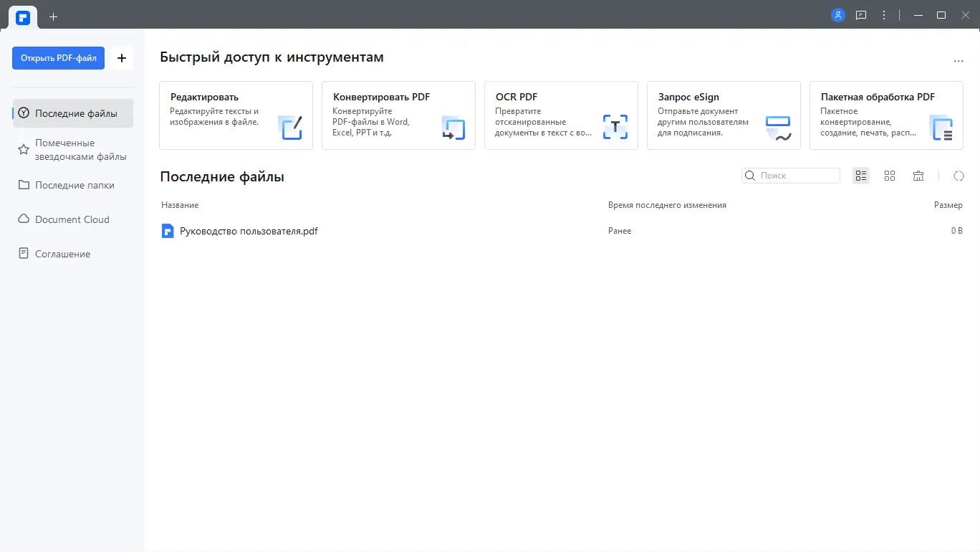
Task: Open the Редактировать tool card
Action: pyautogui.click(x=236, y=115)
